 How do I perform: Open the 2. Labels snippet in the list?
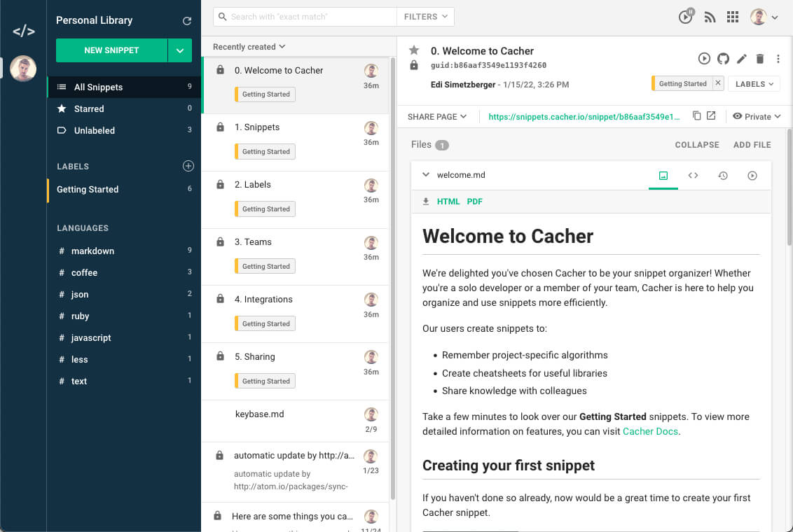[x=296, y=200]
